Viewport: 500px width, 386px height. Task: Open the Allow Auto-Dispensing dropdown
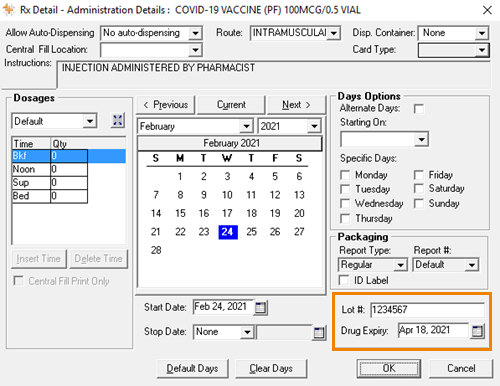[x=195, y=33]
